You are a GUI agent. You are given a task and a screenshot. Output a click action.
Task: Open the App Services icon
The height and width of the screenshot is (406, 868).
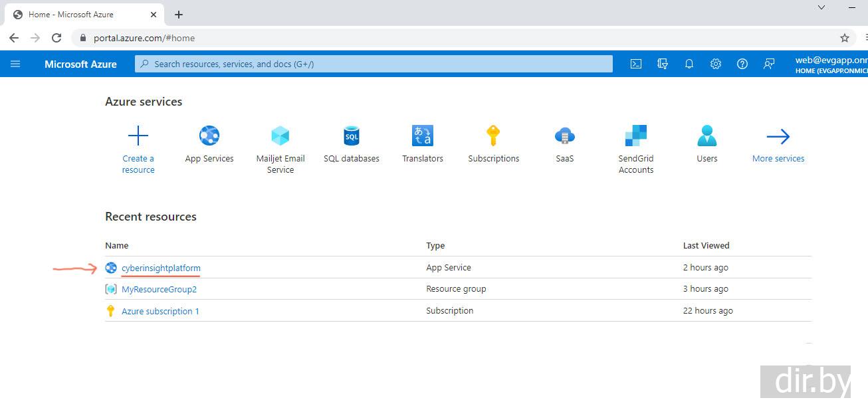[x=209, y=136]
